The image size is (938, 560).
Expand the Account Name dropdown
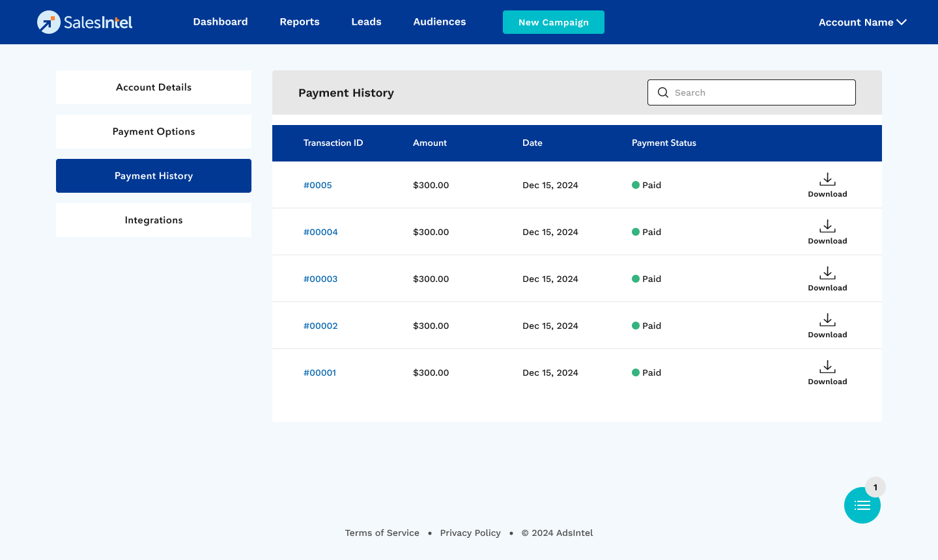click(862, 22)
